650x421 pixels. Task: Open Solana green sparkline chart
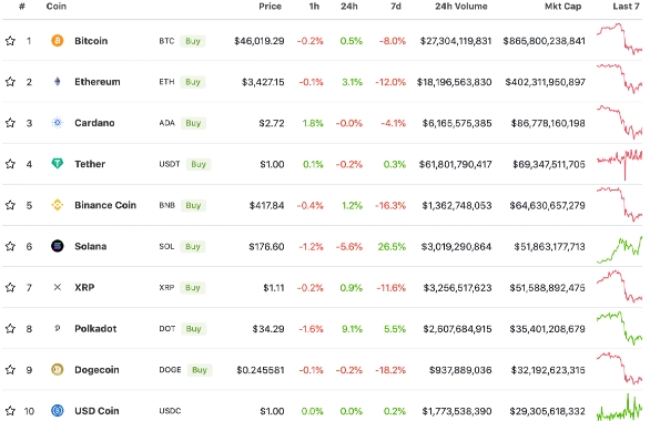619,249
